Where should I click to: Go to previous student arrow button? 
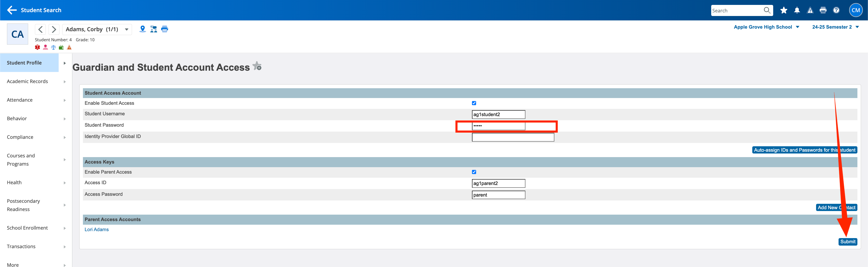click(x=41, y=29)
